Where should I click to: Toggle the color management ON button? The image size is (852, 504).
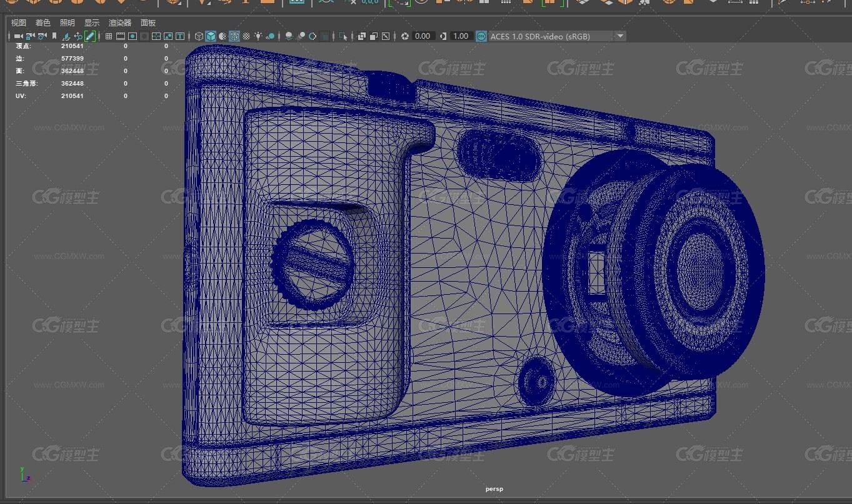[x=481, y=36]
